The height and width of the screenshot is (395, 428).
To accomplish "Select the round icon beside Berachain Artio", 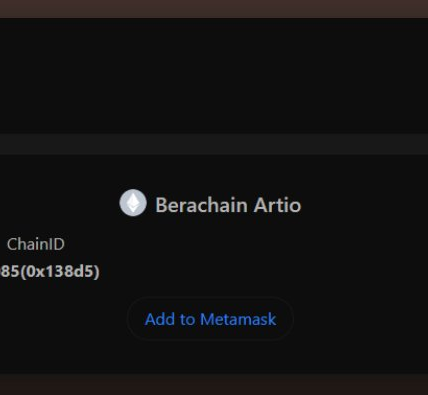I will [133, 203].
